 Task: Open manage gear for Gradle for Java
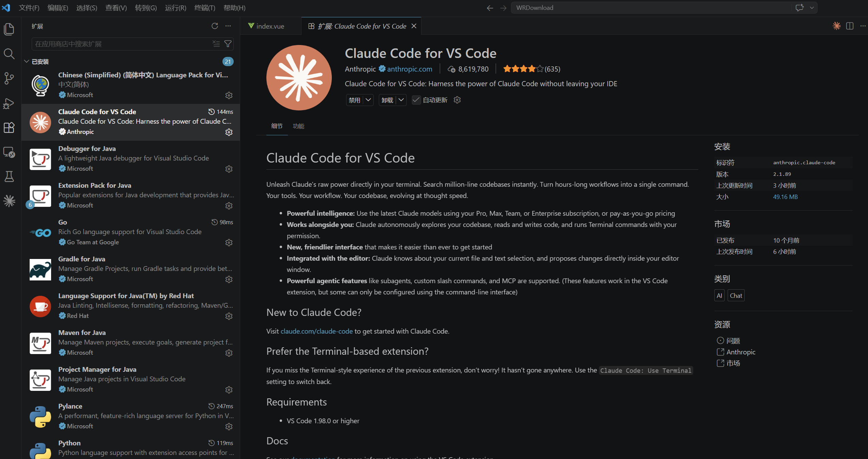tap(229, 279)
